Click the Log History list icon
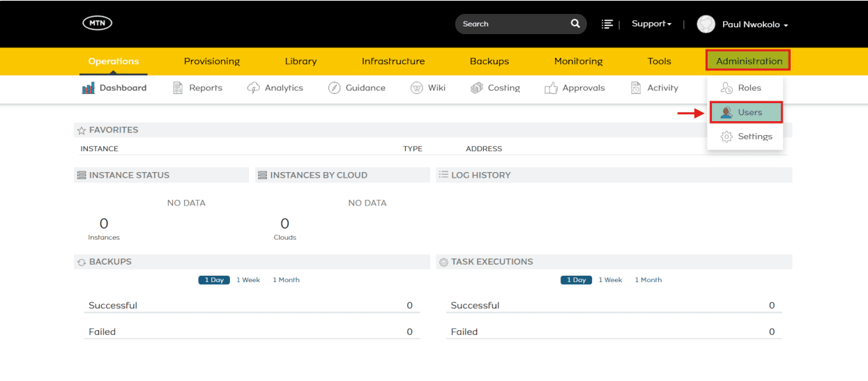The width and height of the screenshot is (868, 381). (x=443, y=175)
